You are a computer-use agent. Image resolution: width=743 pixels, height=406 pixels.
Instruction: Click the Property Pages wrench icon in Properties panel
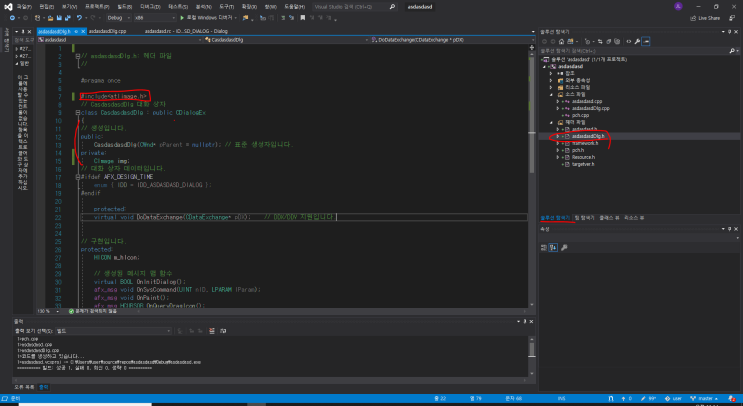click(x=564, y=247)
